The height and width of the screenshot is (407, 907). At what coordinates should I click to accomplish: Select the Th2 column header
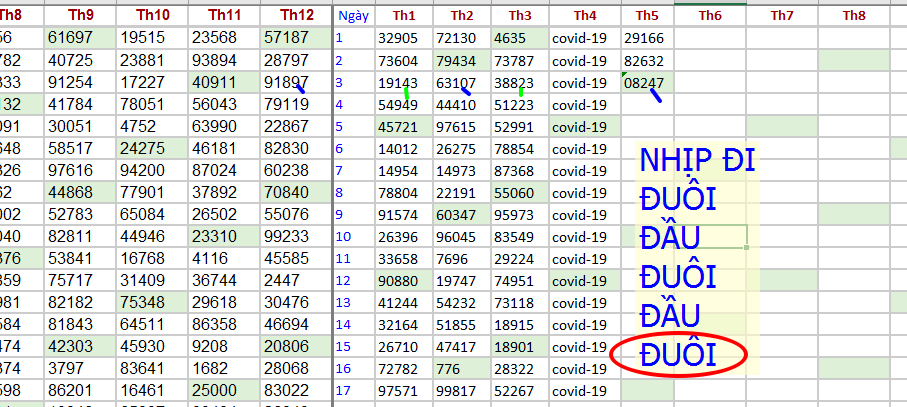pos(462,16)
